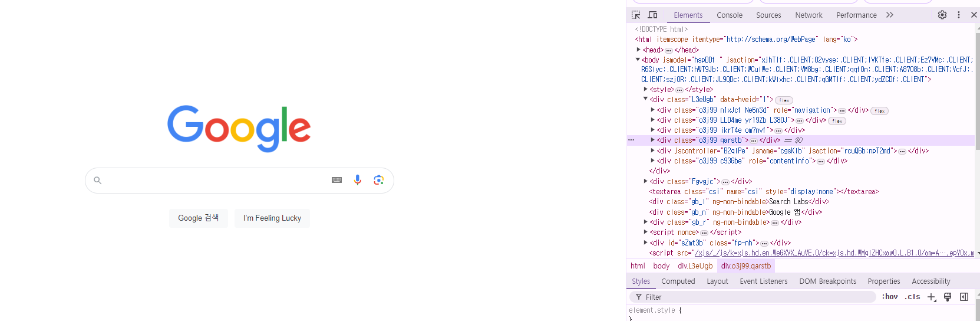Click the ellipsis left of selected qarstb row
Viewport: 980px width, 321px height.
tap(631, 140)
